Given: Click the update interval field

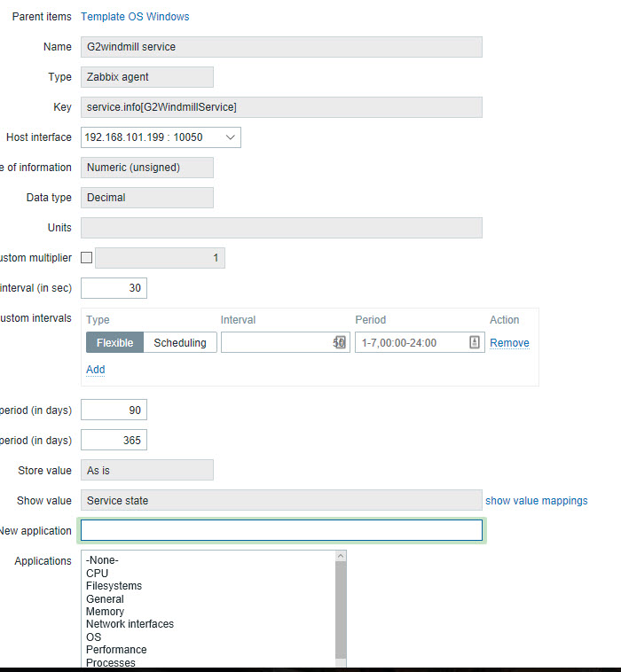Looking at the screenshot, I should (x=114, y=288).
